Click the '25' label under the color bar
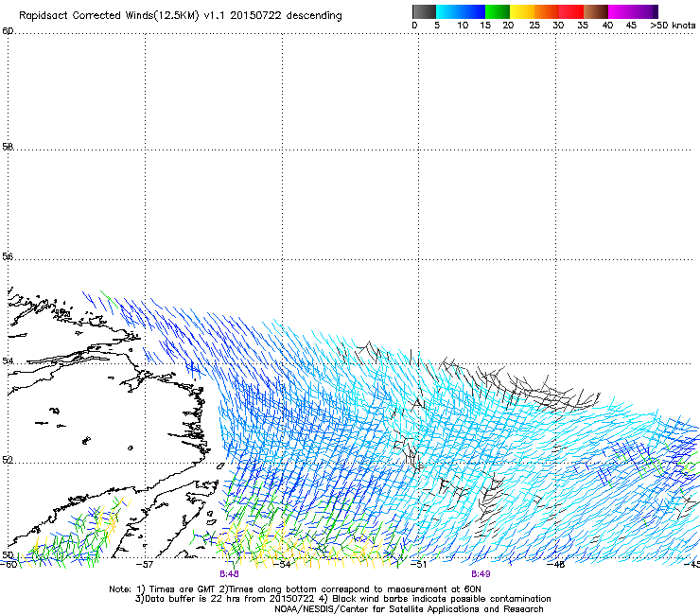Image resolution: width=700 pixels, height=615 pixels. [534, 26]
